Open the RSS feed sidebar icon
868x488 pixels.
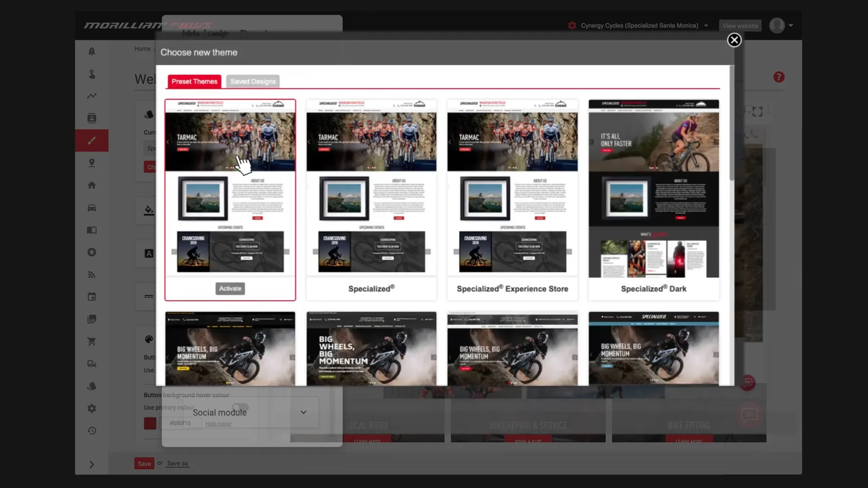pos(92,275)
